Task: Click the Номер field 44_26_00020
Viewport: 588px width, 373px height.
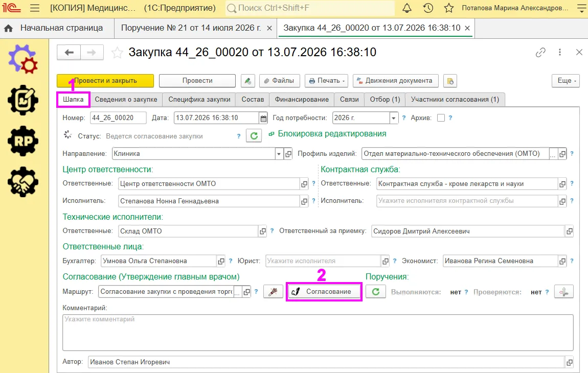Action: [x=118, y=118]
